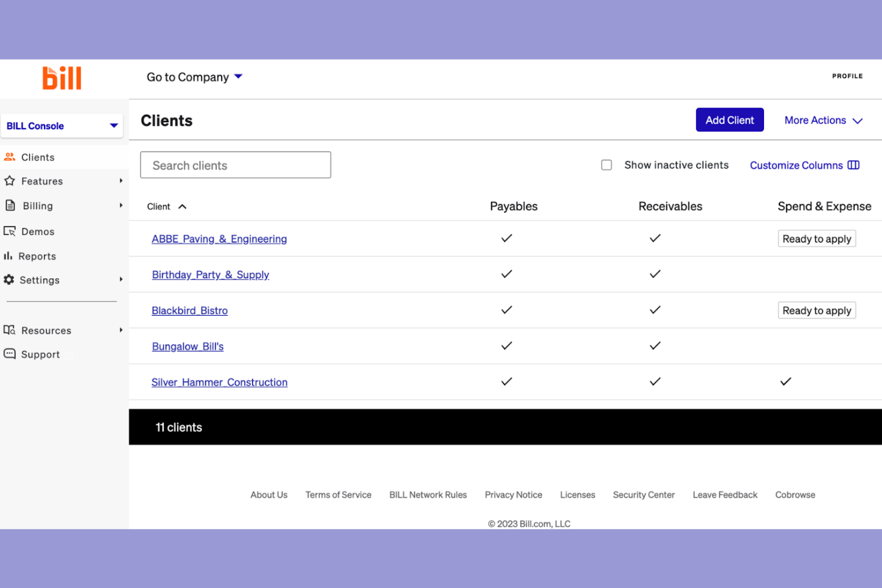This screenshot has width=882, height=588.
Task: Focus the Search clients field
Action: 235,165
